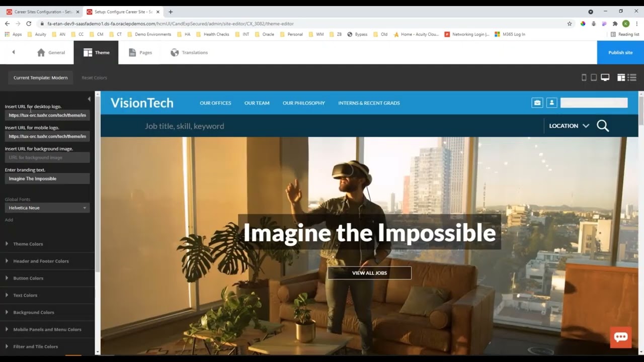Click the background image URL field
The image size is (644, 362).
[x=47, y=157]
